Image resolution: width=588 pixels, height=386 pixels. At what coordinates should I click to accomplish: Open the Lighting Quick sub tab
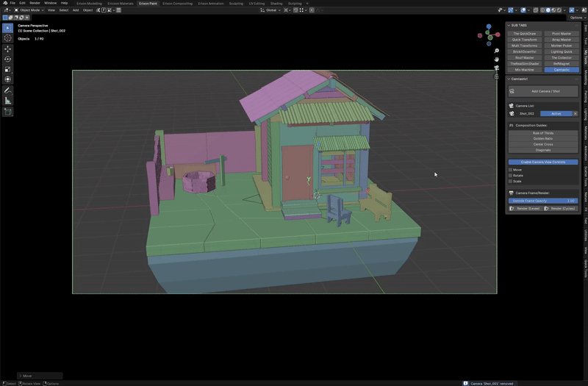coord(562,51)
